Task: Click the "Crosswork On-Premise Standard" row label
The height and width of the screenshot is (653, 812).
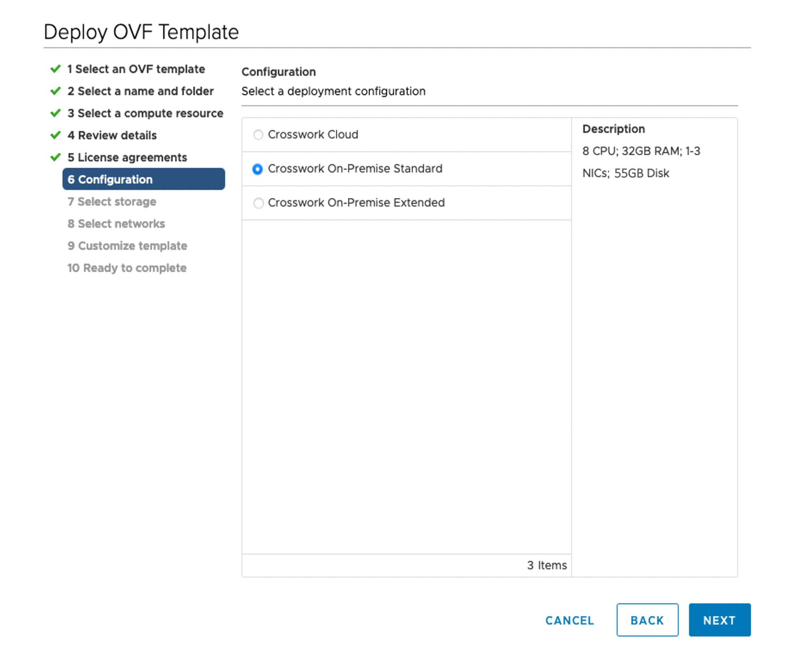Action: pos(355,168)
